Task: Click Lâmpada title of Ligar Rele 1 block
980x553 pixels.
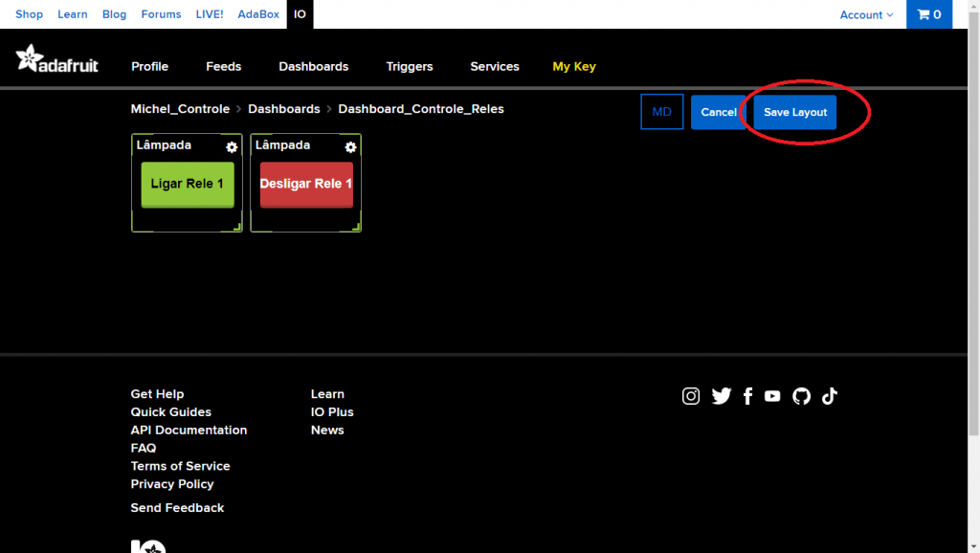Action: point(164,145)
